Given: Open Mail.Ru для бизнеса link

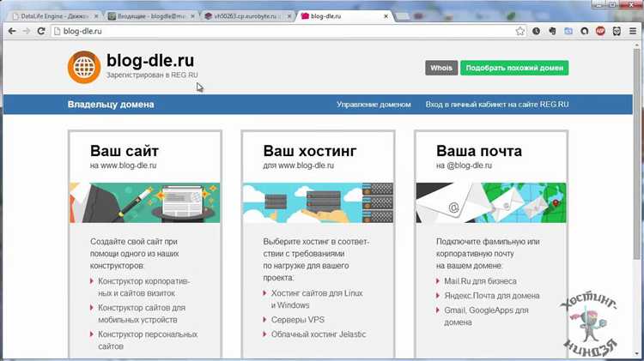Looking at the screenshot, I should pyautogui.click(x=480, y=281).
